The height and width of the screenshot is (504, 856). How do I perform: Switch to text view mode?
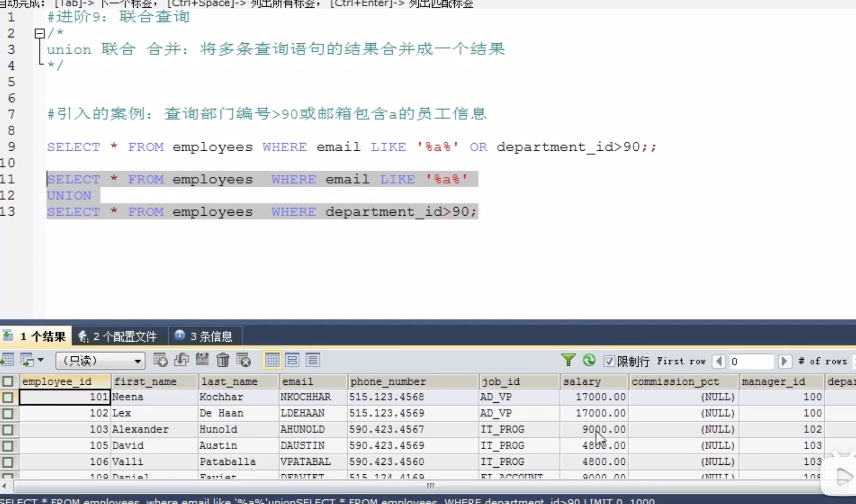pyautogui.click(x=313, y=360)
